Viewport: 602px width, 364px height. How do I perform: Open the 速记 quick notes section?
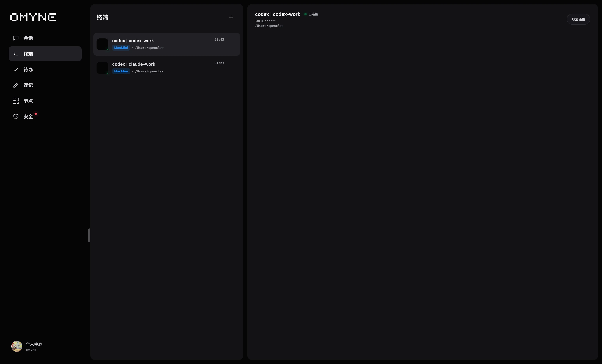tap(45, 85)
